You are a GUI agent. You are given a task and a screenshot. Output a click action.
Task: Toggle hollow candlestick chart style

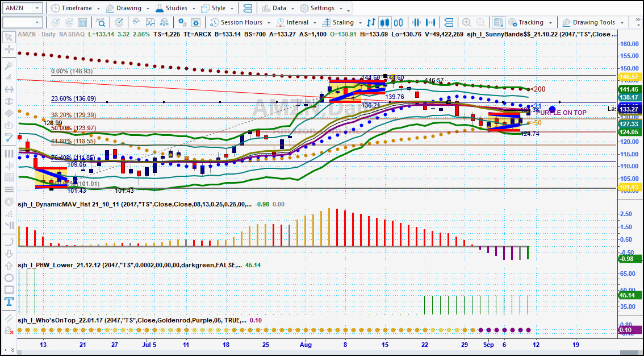click(399, 22)
